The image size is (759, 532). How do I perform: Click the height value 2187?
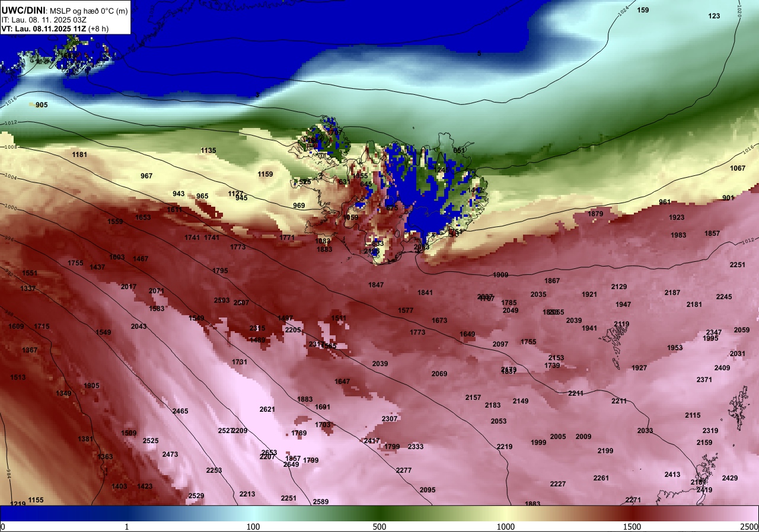(x=672, y=293)
